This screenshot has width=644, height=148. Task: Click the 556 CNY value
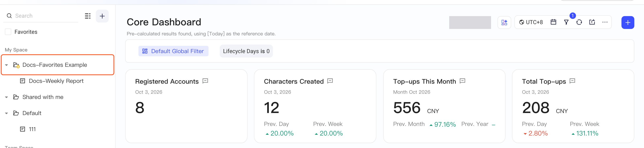tap(416, 108)
